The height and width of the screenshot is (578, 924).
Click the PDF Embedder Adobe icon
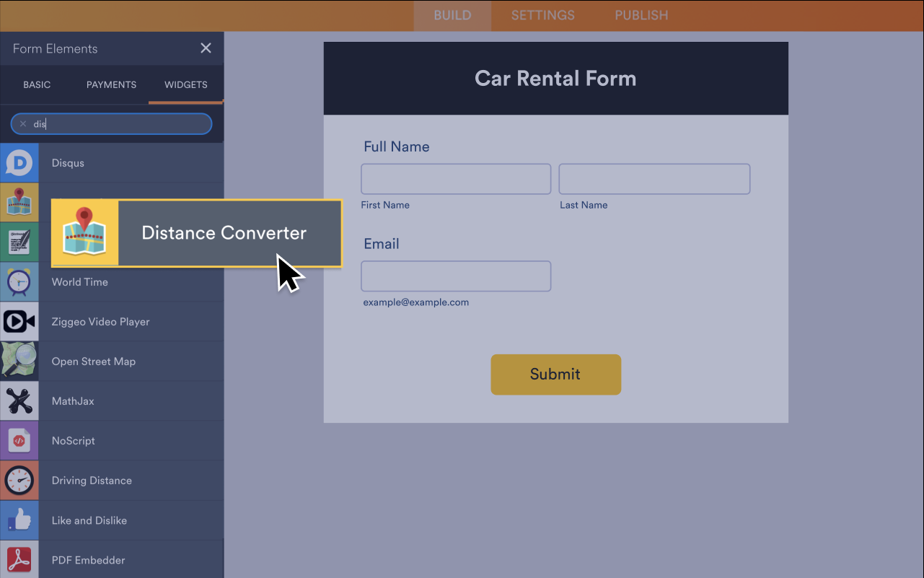click(x=18, y=559)
